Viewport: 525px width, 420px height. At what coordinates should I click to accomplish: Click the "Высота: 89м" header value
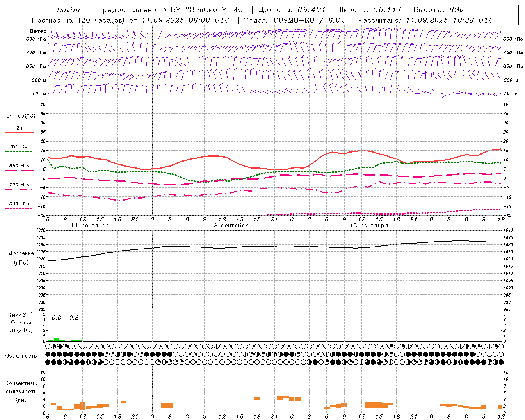point(438,10)
